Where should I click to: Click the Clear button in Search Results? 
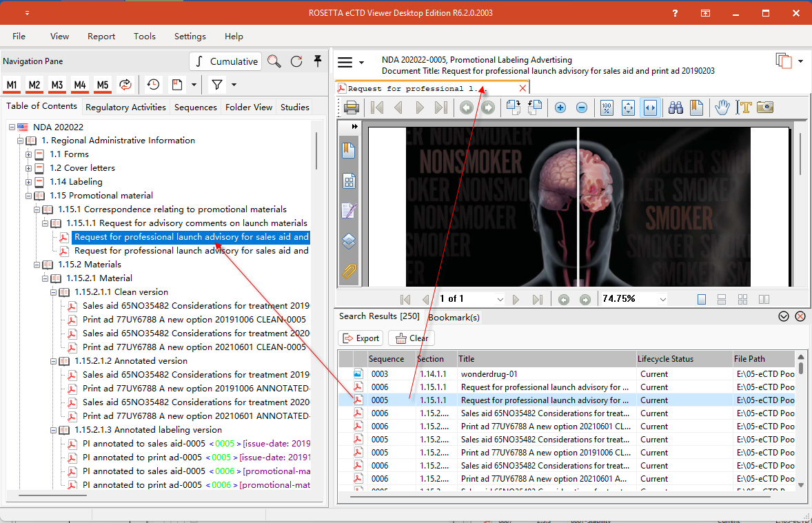pyautogui.click(x=412, y=338)
